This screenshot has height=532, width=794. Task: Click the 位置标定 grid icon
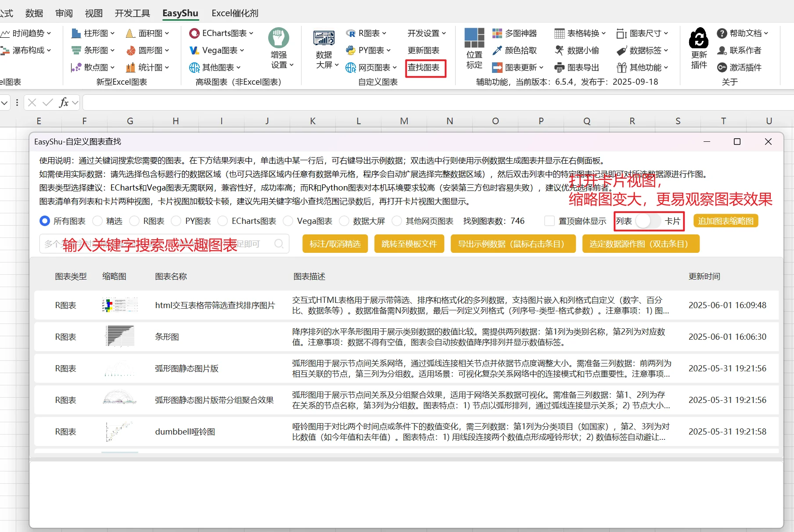point(474,38)
